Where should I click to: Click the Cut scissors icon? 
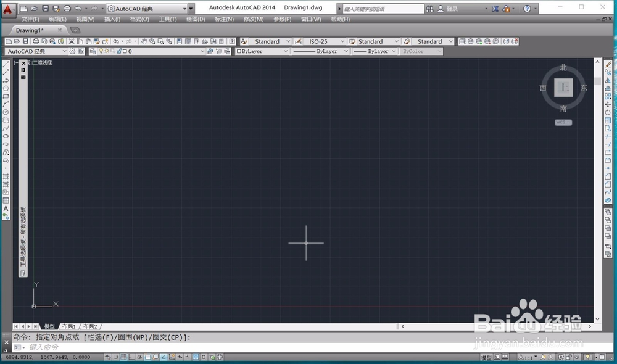(71, 41)
